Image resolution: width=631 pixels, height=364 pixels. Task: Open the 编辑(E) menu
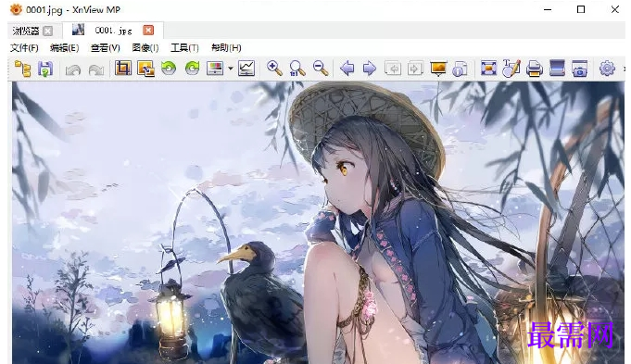(x=64, y=48)
